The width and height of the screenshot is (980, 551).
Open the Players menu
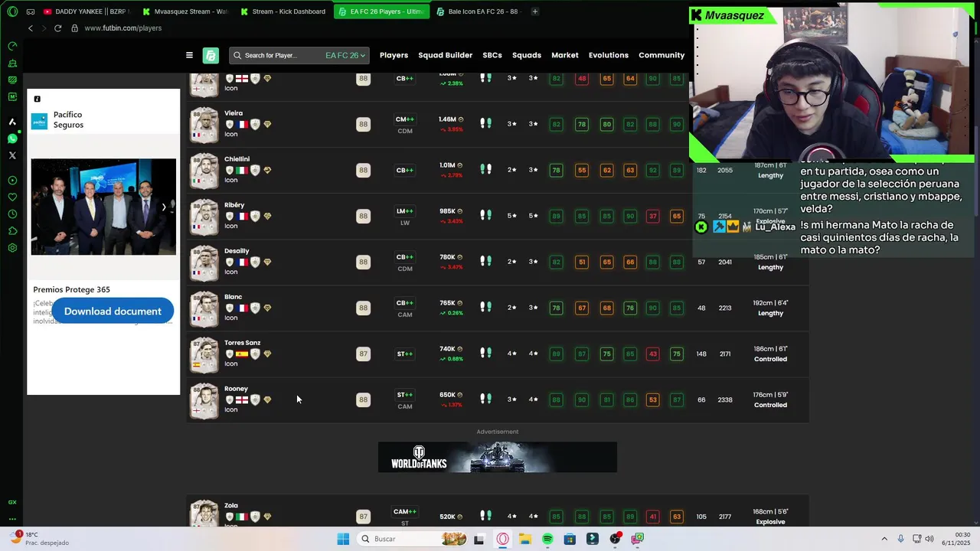(x=394, y=55)
